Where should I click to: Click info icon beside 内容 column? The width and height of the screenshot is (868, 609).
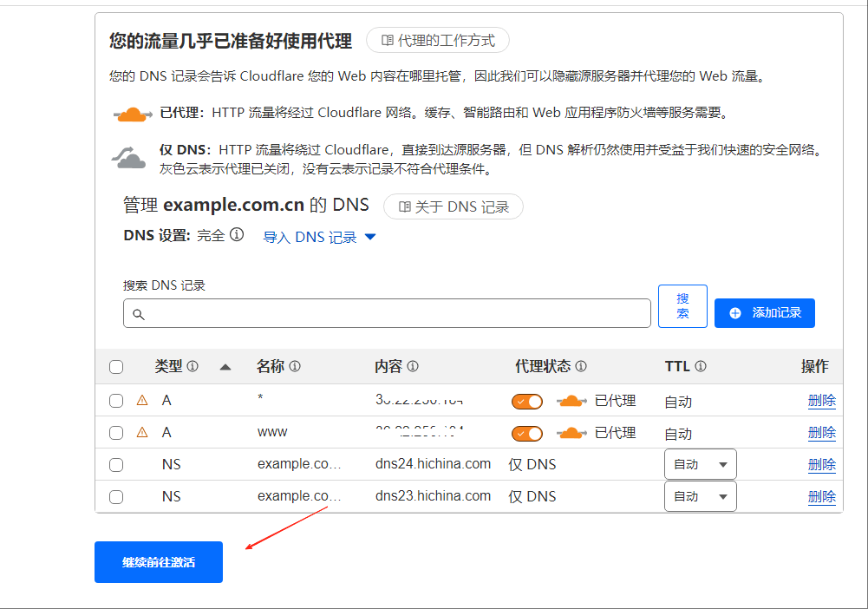pyautogui.click(x=413, y=367)
